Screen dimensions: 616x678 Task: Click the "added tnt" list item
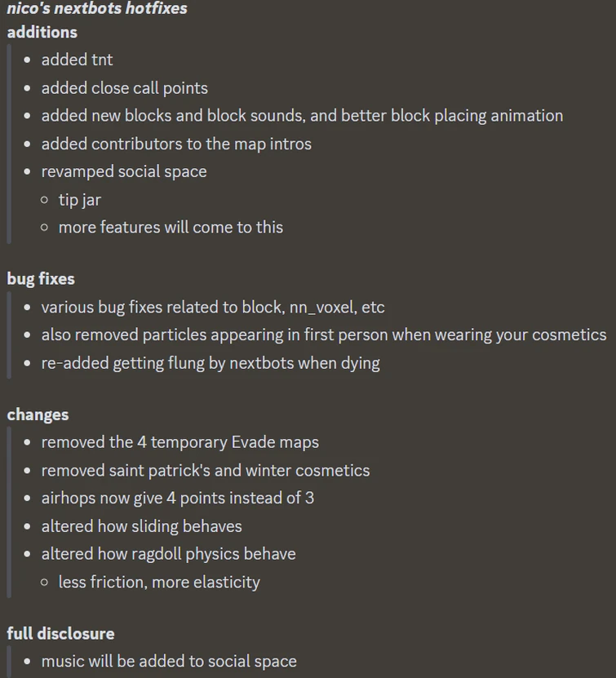[x=78, y=60]
